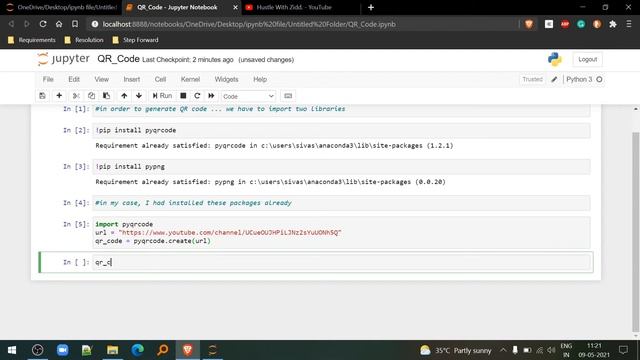Bookmark this page with the bookmark icon
The height and width of the screenshot is (360, 640).
pos(75,24)
